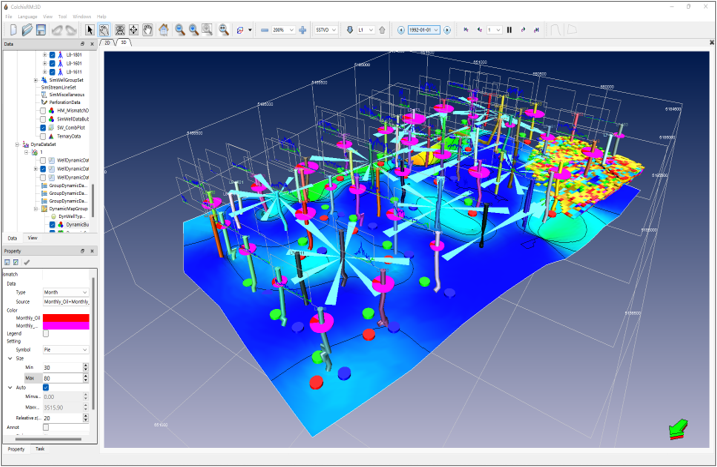The height and width of the screenshot is (467, 717).
Task: Jump to first animation frame
Action: (x=466, y=30)
